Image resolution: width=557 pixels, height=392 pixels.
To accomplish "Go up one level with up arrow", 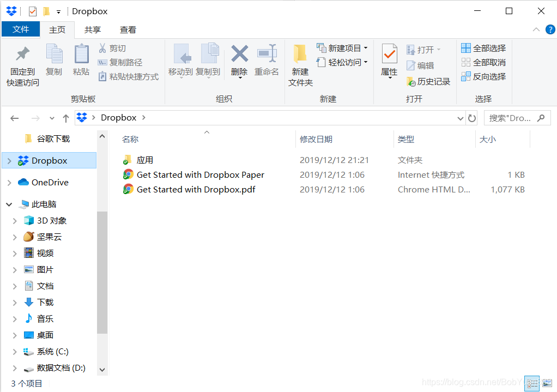I will (x=66, y=118).
